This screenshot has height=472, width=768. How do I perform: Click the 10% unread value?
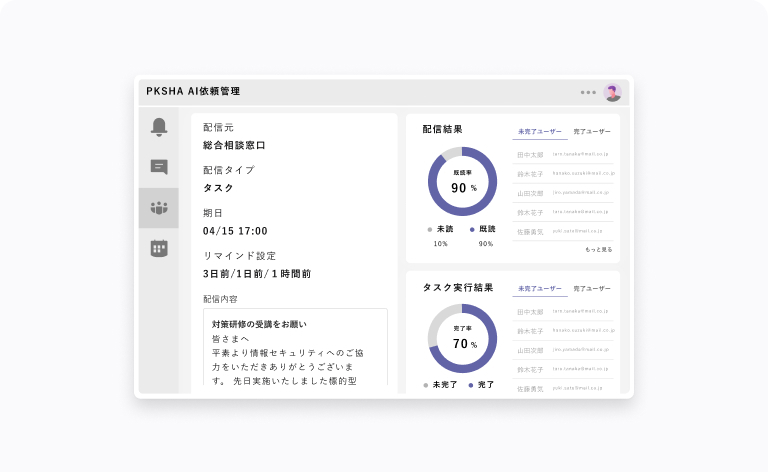(x=440, y=244)
